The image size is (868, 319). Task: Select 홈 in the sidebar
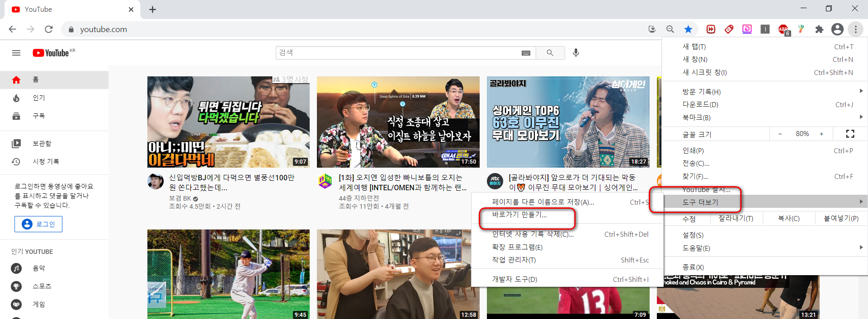coord(54,80)
